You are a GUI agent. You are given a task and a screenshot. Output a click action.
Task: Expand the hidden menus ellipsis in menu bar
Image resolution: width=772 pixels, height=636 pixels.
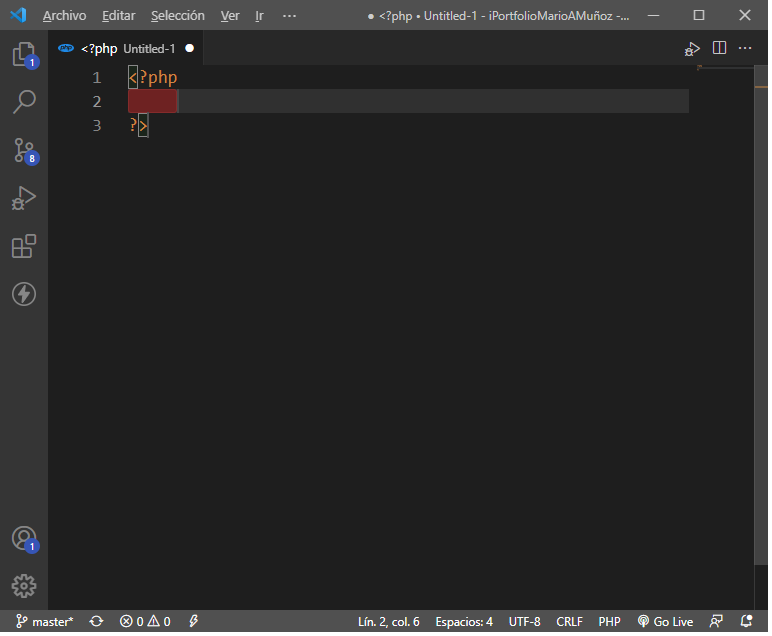coord(289,16)
